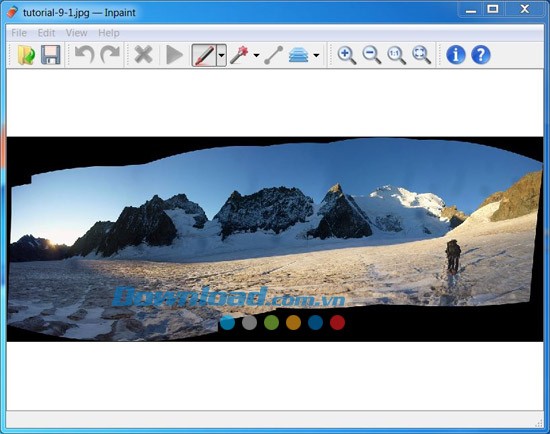
Task: Expand the marker tool size dropdown
Action: [x=221, y=55]
